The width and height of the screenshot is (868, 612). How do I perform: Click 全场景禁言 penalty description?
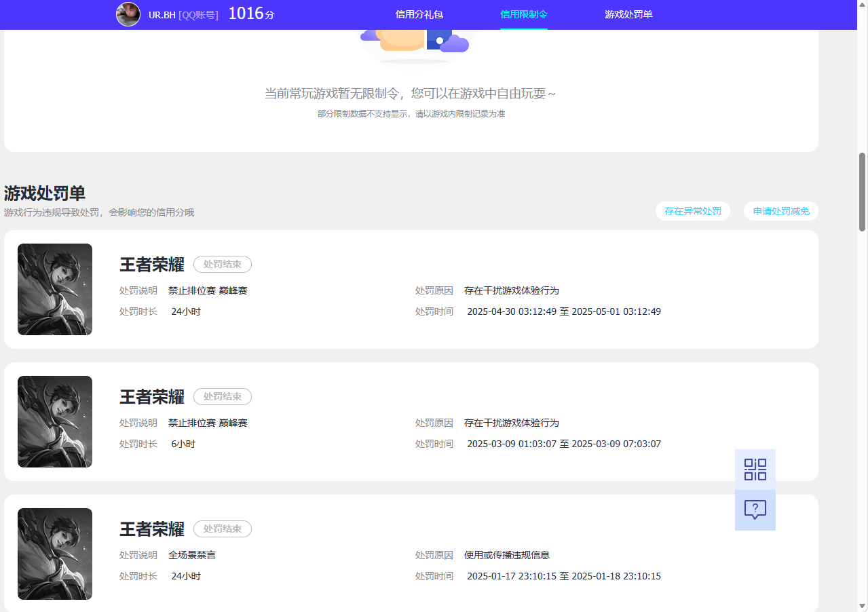[192, 555]
